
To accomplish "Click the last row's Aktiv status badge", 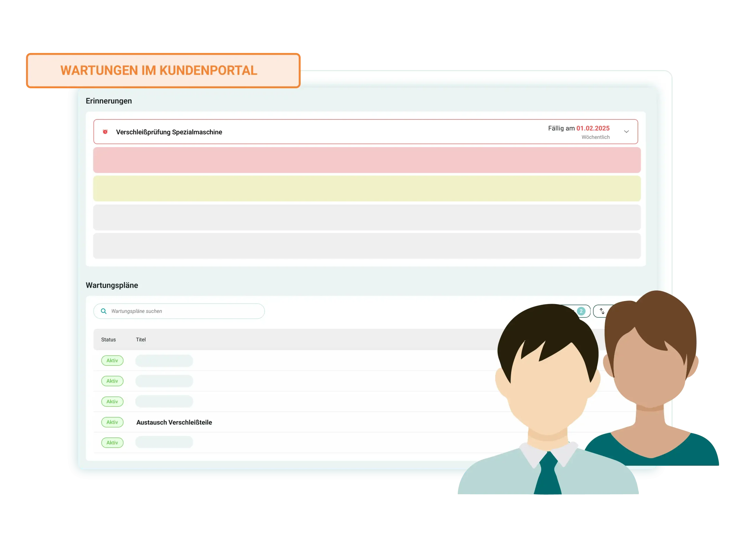I will (x=112, y=443).
